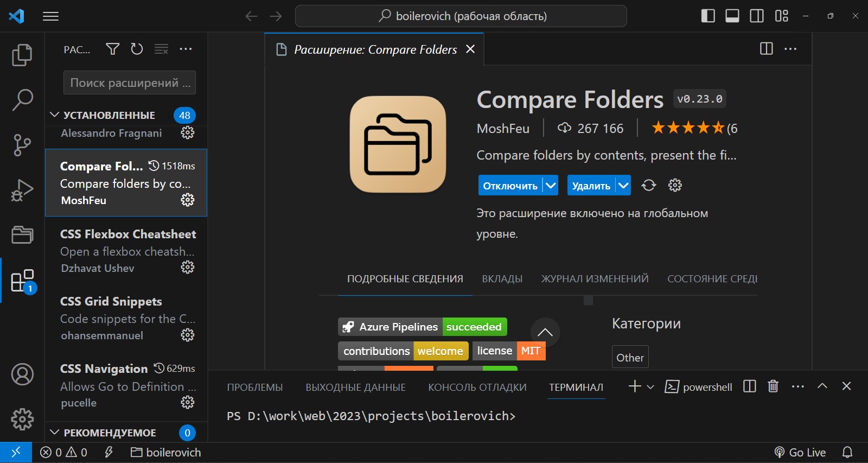The image size is (868, 463).
Task: Open manage gear for CSS Grid Snippets
Action: pos(188,335)
